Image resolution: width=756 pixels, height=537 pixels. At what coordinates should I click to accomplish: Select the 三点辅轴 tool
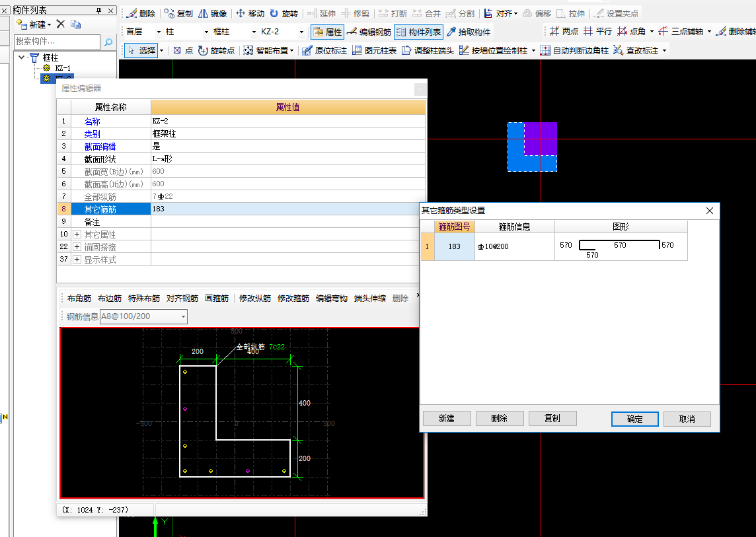681,31
